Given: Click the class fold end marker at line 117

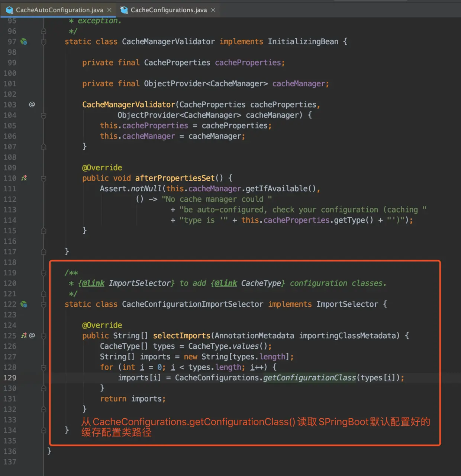Looking at the screenshot, I should point(43,252).
